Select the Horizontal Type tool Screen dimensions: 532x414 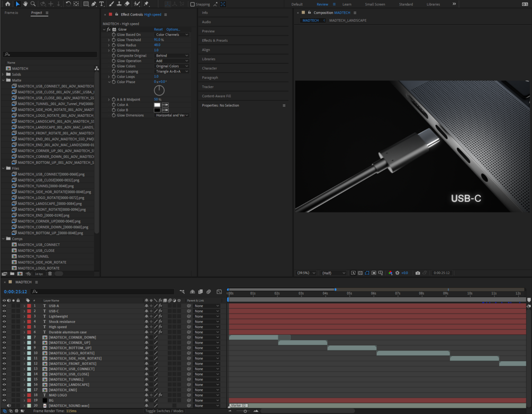102,4
